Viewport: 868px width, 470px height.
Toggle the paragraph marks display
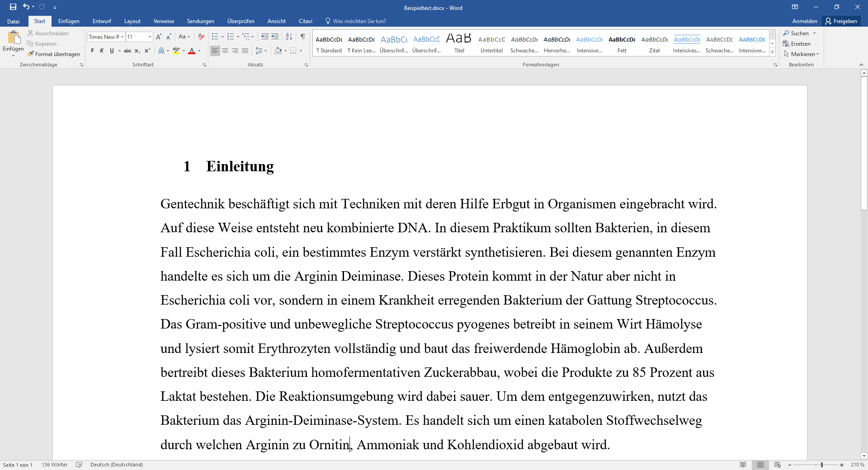point(303,37)
